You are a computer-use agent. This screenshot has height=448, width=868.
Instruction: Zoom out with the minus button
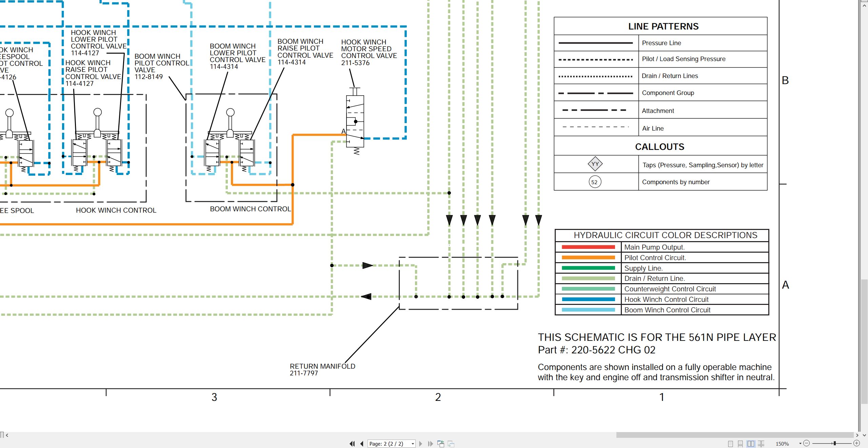(x=807, y=443)
